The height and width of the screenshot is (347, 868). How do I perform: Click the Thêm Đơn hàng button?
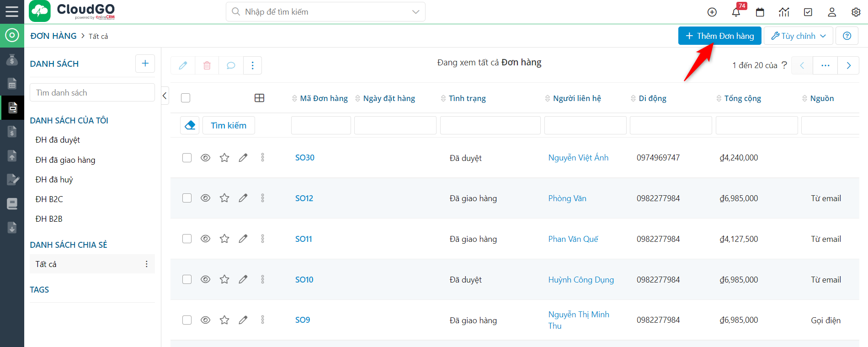(x=719, y=36)
